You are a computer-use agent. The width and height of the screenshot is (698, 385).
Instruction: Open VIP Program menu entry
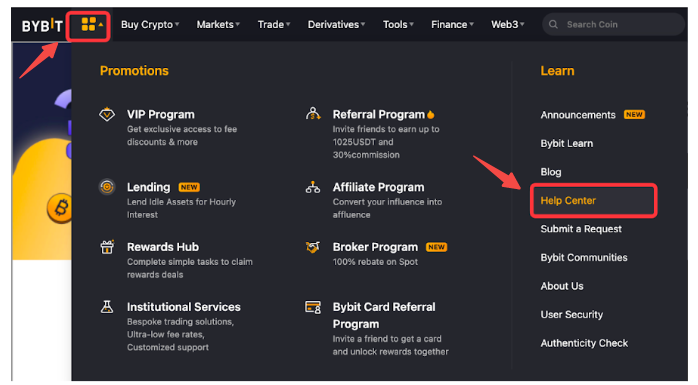(x=161, y=114)
